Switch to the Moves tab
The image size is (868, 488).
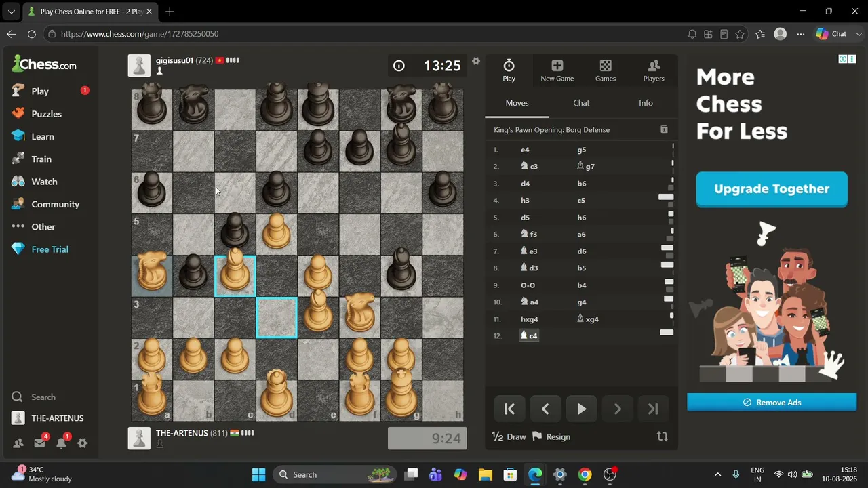(517, 103)
